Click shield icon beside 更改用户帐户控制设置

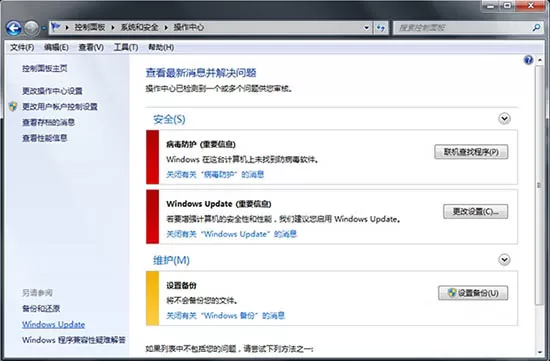(x=13, y=107)
